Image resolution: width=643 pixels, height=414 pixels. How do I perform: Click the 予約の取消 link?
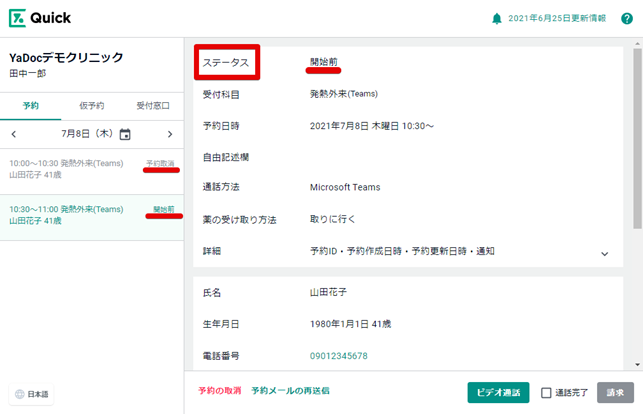point(219,391)
